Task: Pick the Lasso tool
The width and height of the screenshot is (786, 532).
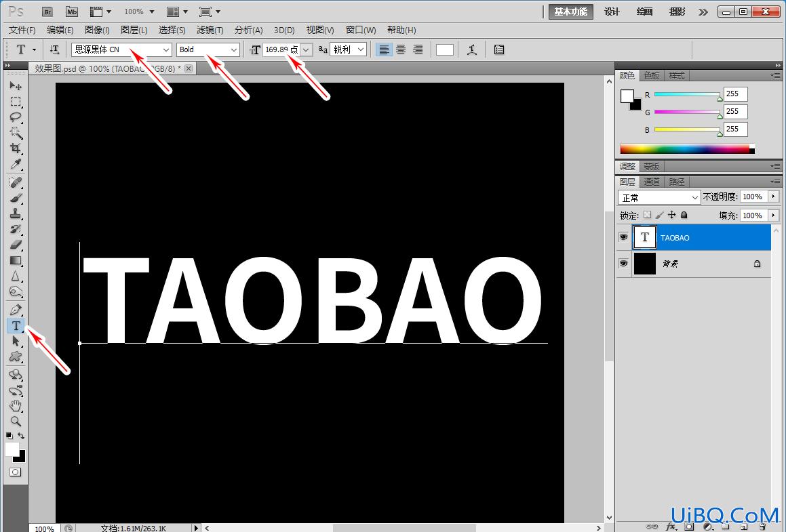Action: tap(16, 117)
